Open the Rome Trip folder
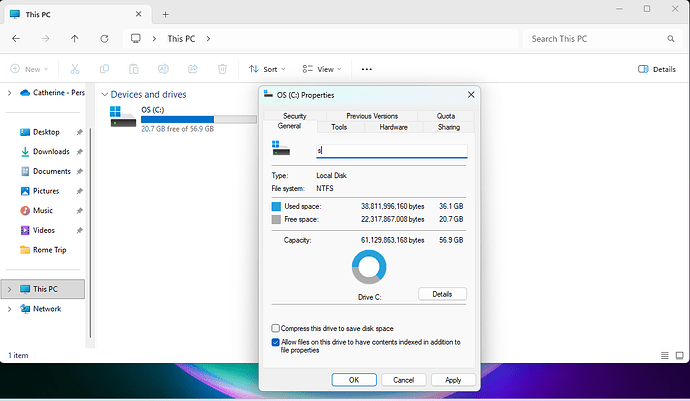Screen dimensions: 690x401 click(49, 250)
